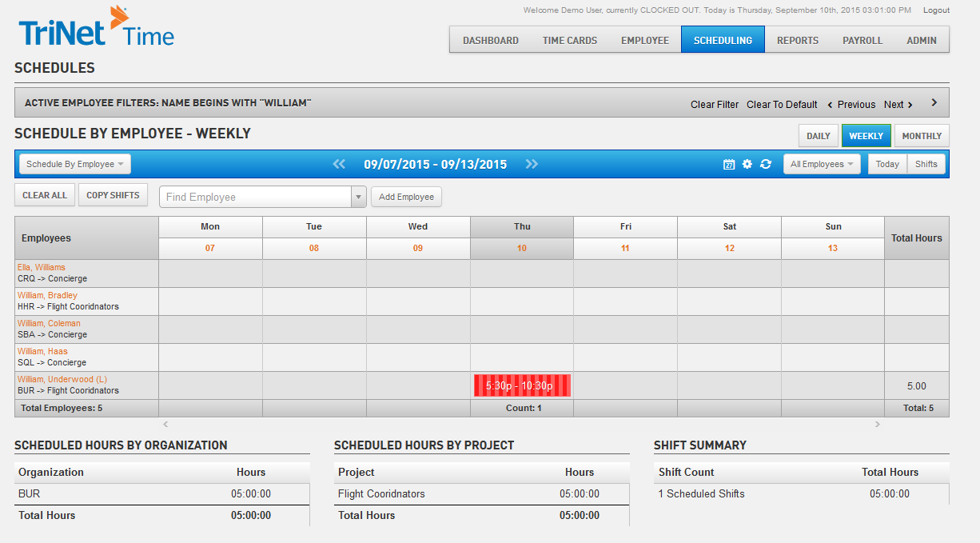Open employee Ella, Williams

42,267
